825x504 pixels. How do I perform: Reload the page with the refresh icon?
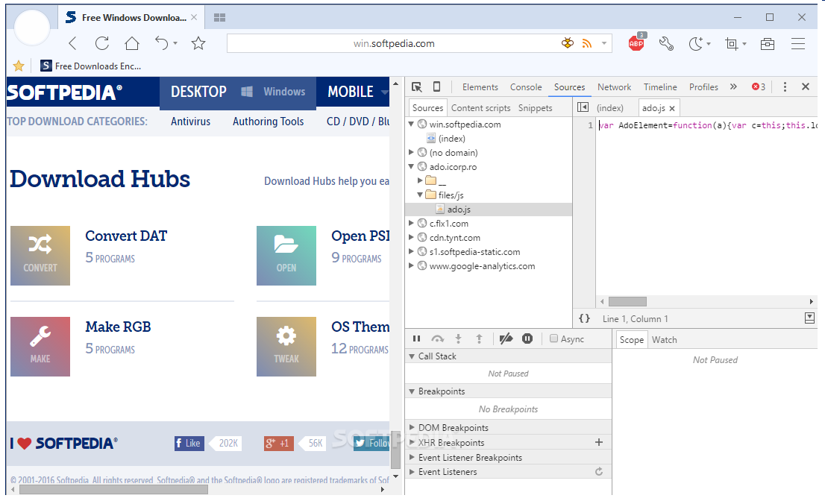tap(102, 43)
